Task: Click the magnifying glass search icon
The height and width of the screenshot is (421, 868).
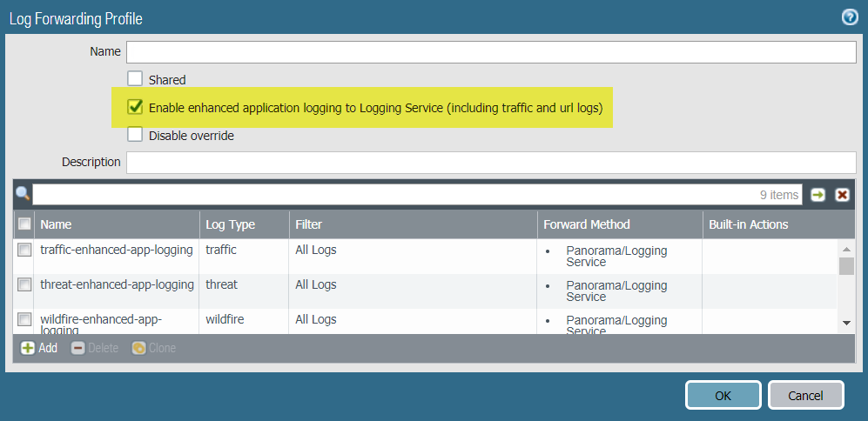Action: [23, 194]
